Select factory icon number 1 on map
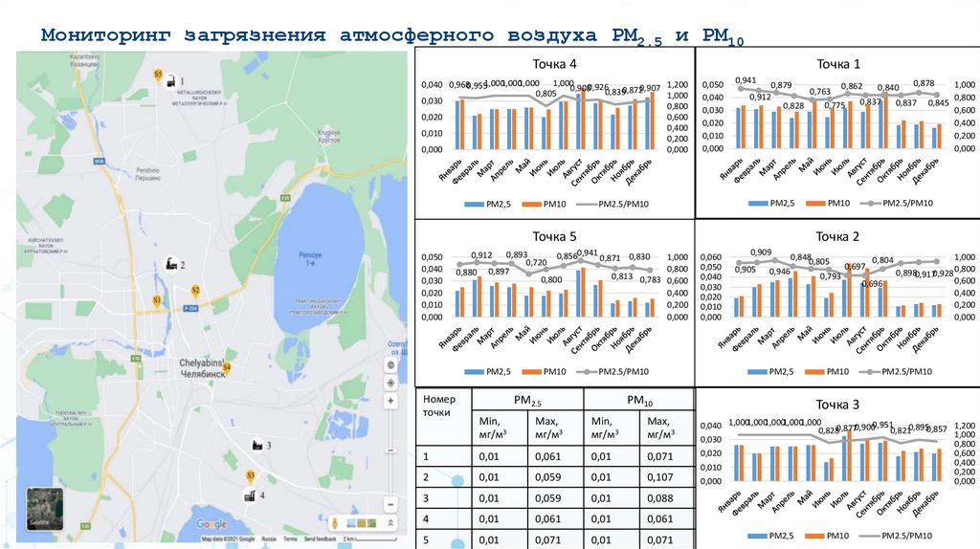This screenshot has width=980, height=549. [x=170, y=82]
